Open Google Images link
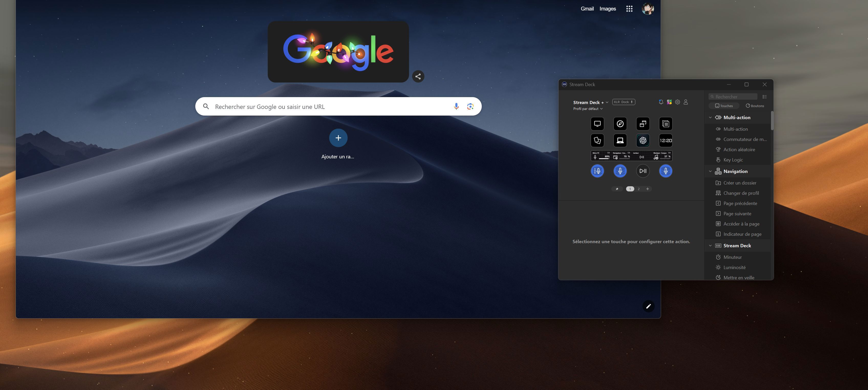868x390 pixels. pyautogui.click(x=607, y=9)
